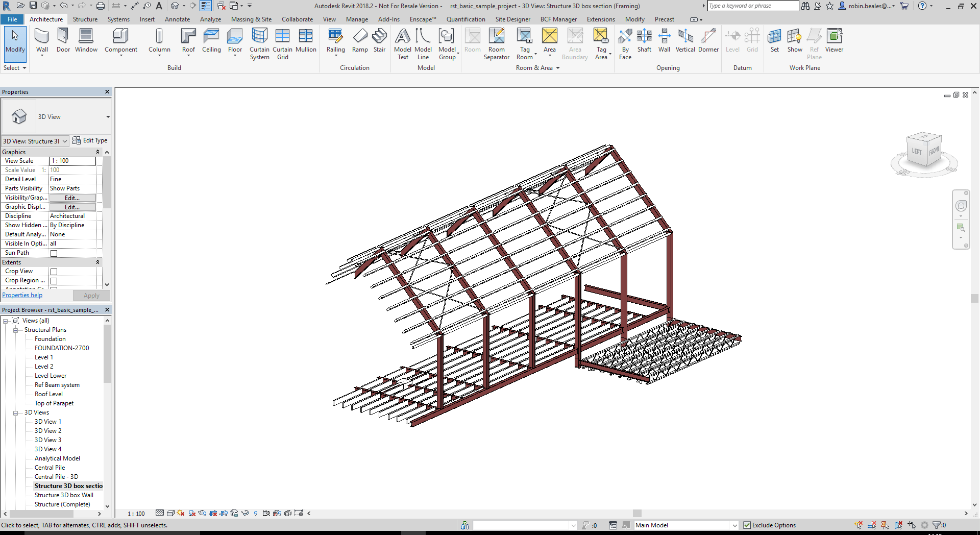Select the Shaft opening tool

tap(644, 40)
